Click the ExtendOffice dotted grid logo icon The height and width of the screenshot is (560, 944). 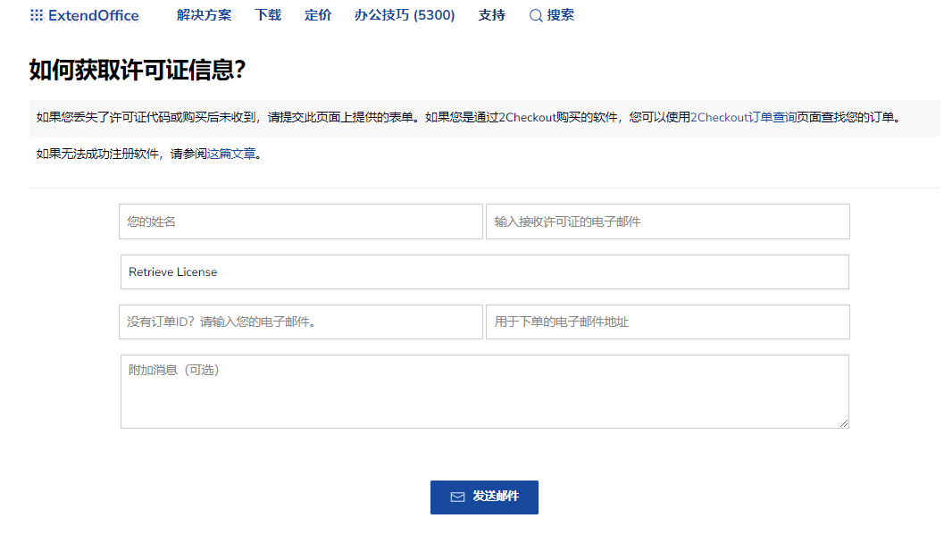point(36,15)
